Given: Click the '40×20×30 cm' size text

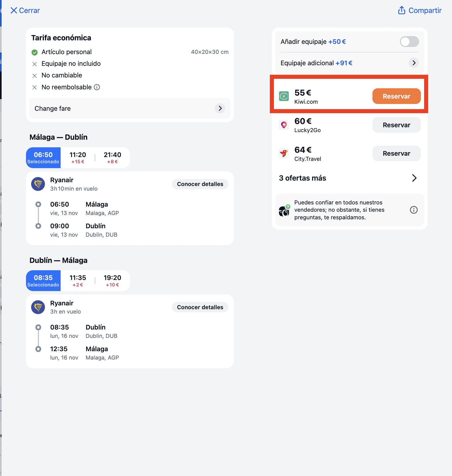Looking at the screenshot, I should tap(210, 52).
